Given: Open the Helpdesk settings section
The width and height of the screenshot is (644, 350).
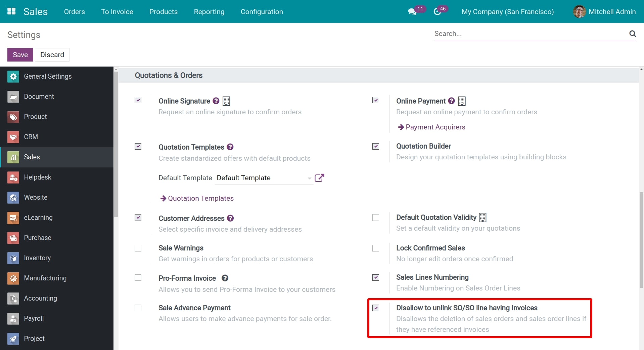Looking at the screenshot, I should tap(37, 177).
